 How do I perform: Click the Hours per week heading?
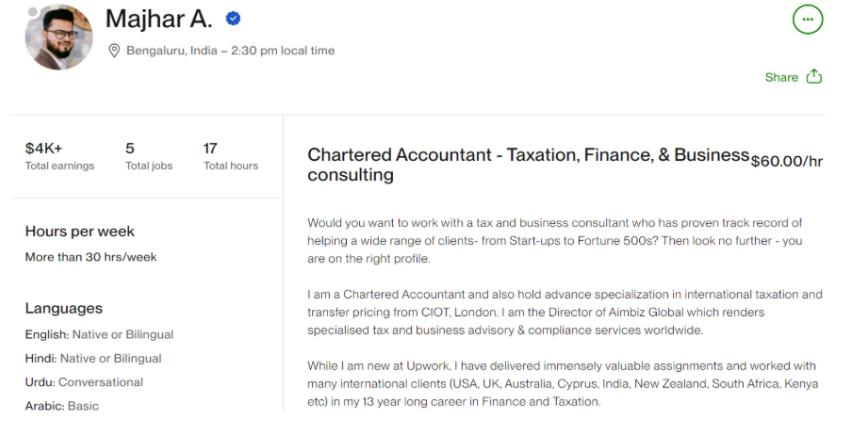pyautogui.click(x=80, y=231)
